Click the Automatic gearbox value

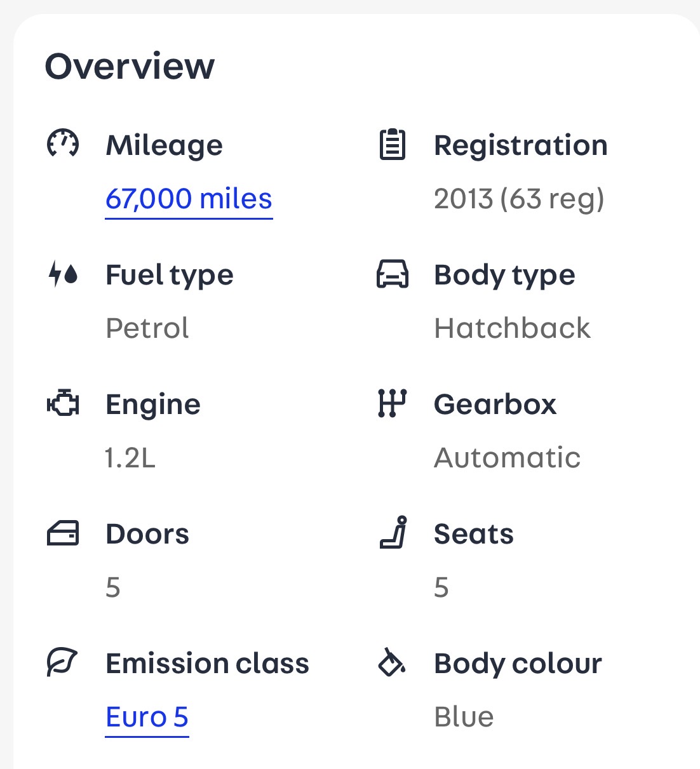(x=507, y=458)
